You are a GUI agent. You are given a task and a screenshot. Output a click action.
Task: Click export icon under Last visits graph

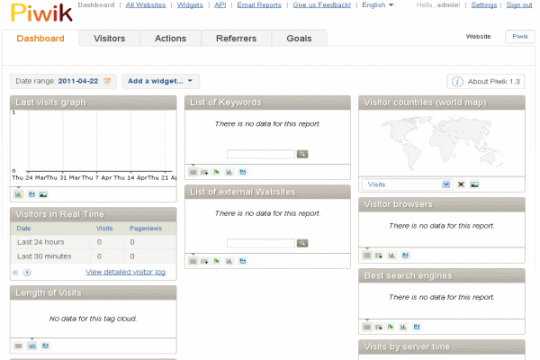[x=32, y=194]
